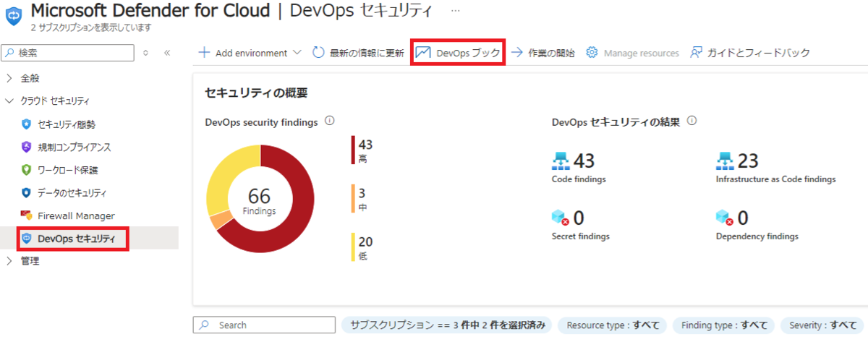Click the 23 Infrastructure as Code findings value

[748, 161]
